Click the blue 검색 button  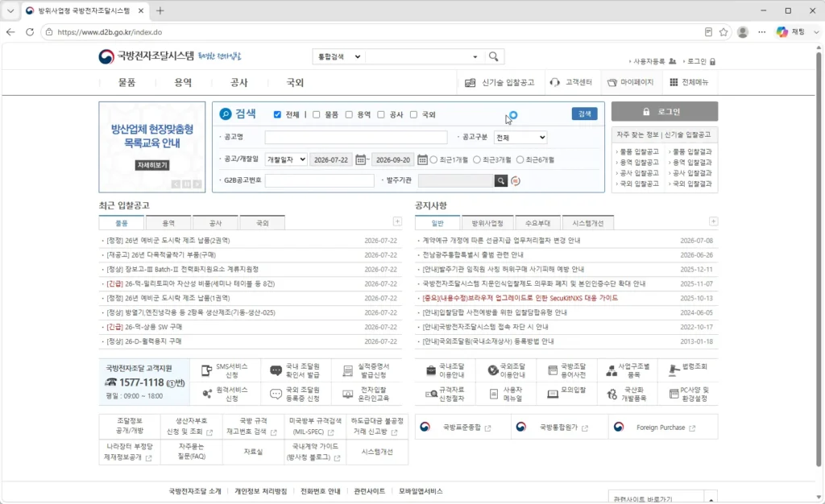(585, 114)
